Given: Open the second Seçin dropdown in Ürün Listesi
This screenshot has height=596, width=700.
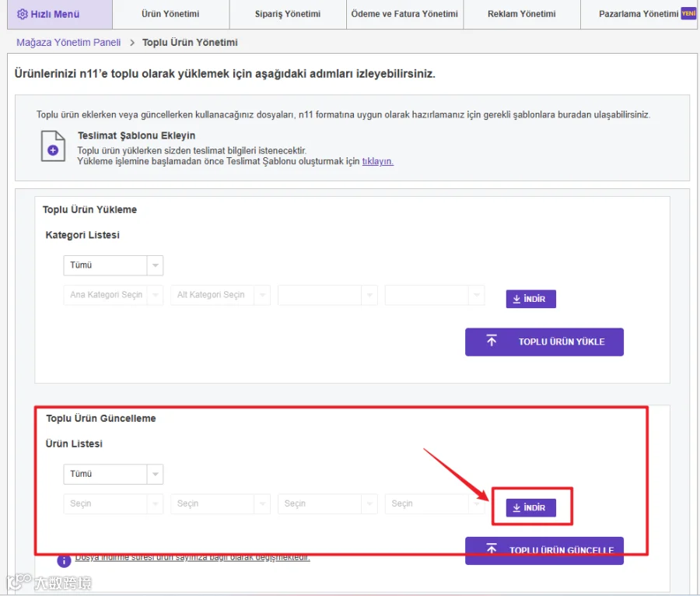Looking at the screenshot, I should pos(221,504).
